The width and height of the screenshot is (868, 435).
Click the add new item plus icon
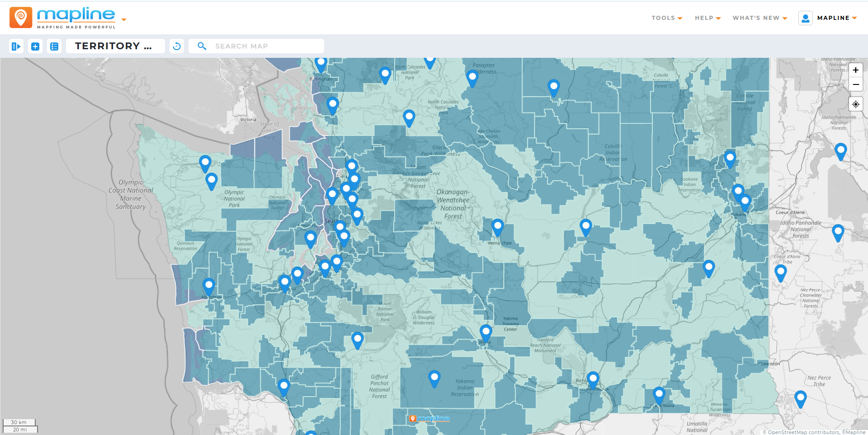[35, 46]
